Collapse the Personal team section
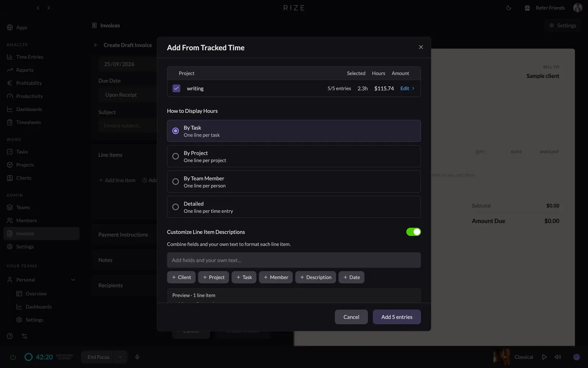The height and width of the screenshot is (368, 588). pos(73,280)
